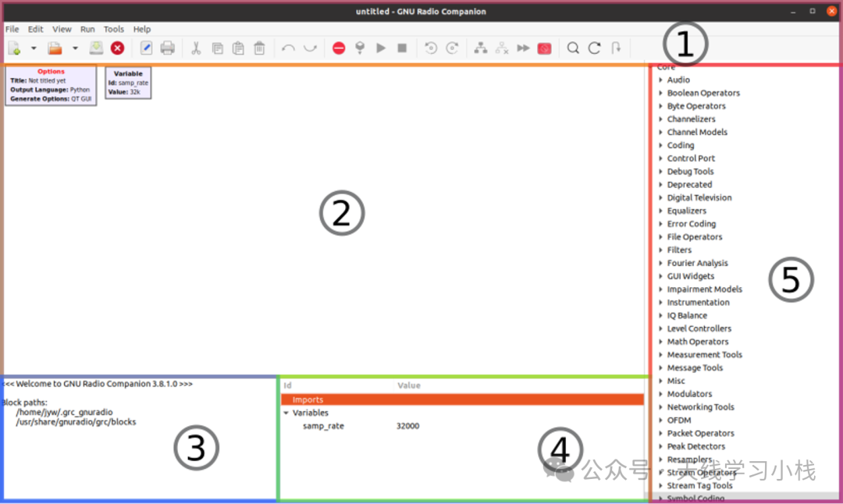Select the Imports row in variable editor
This screenshot has height=504, width=843.
462,399
